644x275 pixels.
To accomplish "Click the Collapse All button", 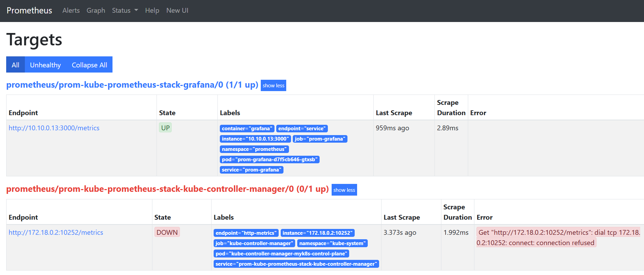I will click(x=89, y=65).
